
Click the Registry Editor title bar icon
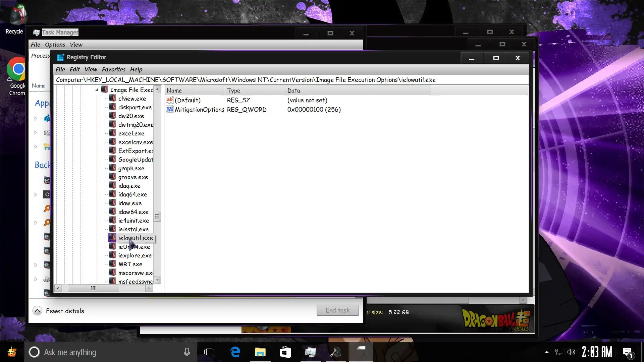(x=60, y=57)
